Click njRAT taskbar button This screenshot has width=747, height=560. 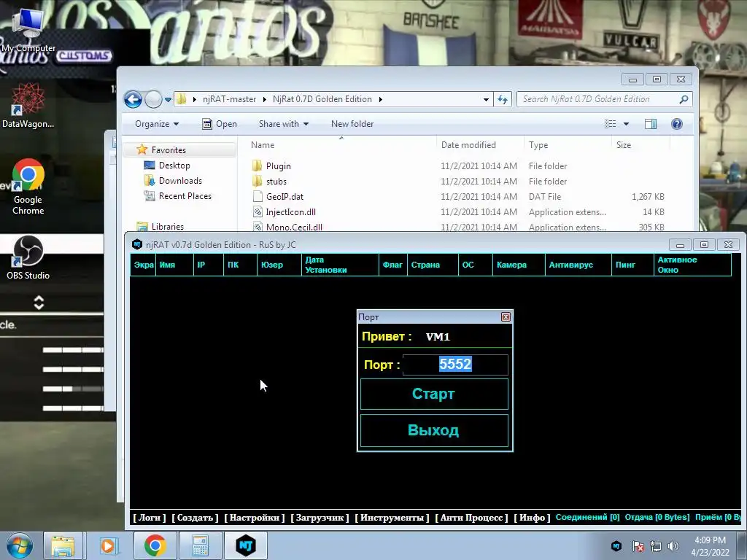[x=245, y=545]
